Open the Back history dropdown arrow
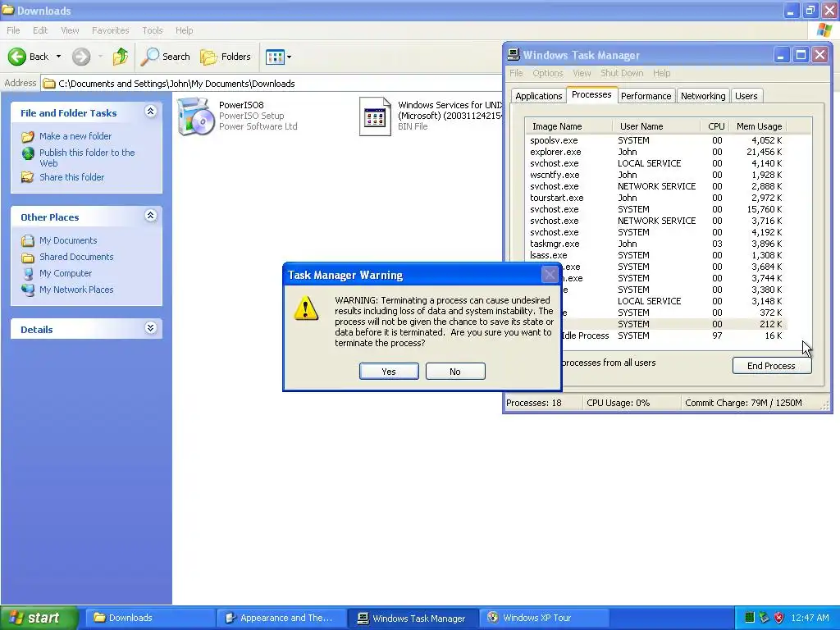 (58, 57)
